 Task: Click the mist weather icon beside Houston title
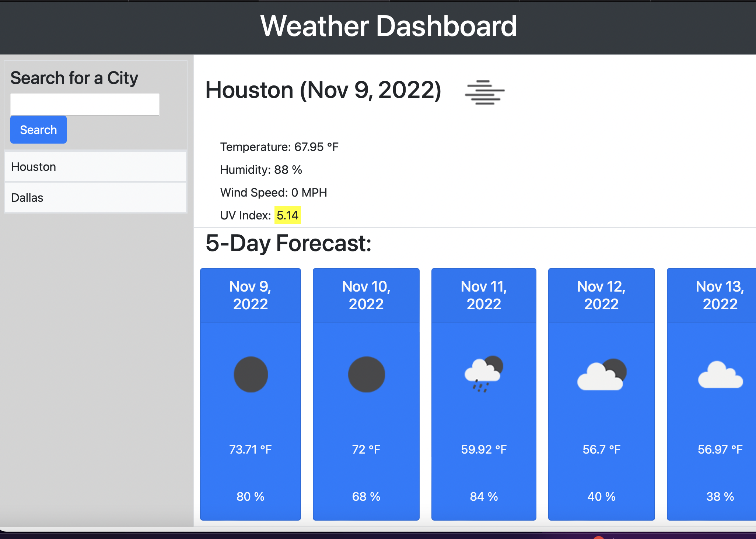484,92
